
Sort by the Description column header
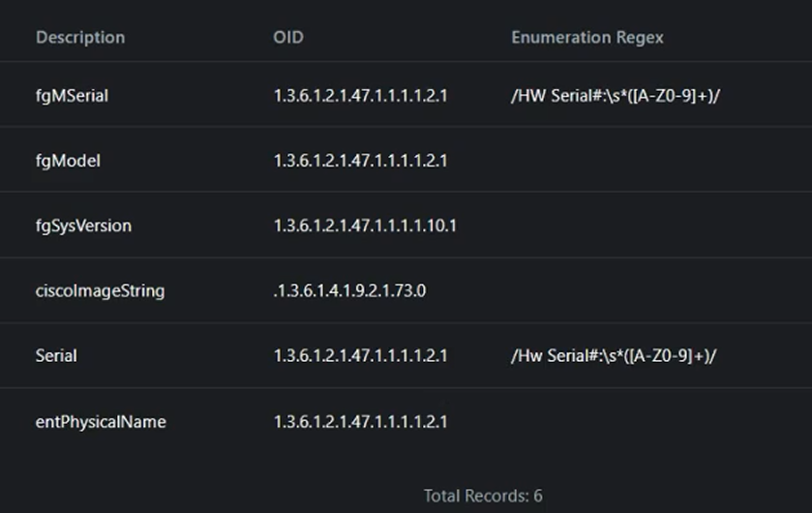tap(80, 38)
